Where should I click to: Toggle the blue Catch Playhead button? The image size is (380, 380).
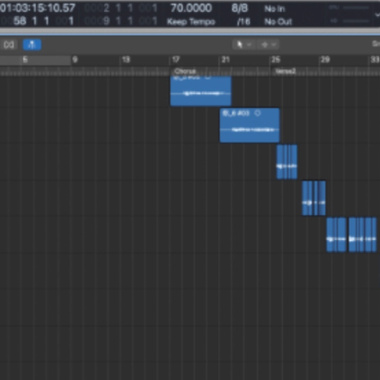click(x=32, y=45)
